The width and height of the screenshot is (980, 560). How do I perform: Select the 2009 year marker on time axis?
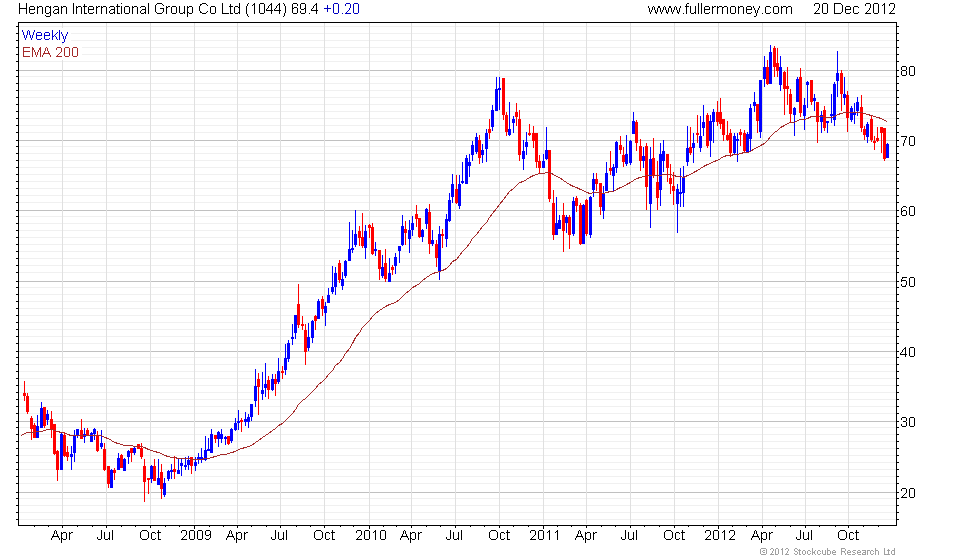pyautogui.click(x=196, y=535)
